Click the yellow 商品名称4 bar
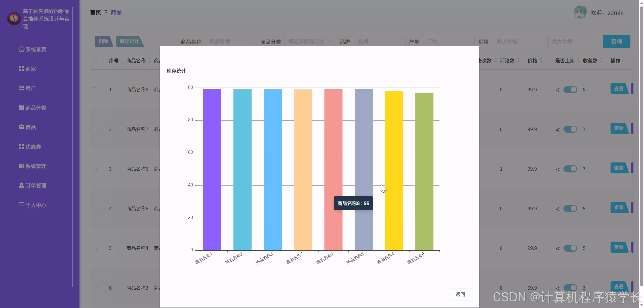This screenshot has width=644, height=308. 394,170
